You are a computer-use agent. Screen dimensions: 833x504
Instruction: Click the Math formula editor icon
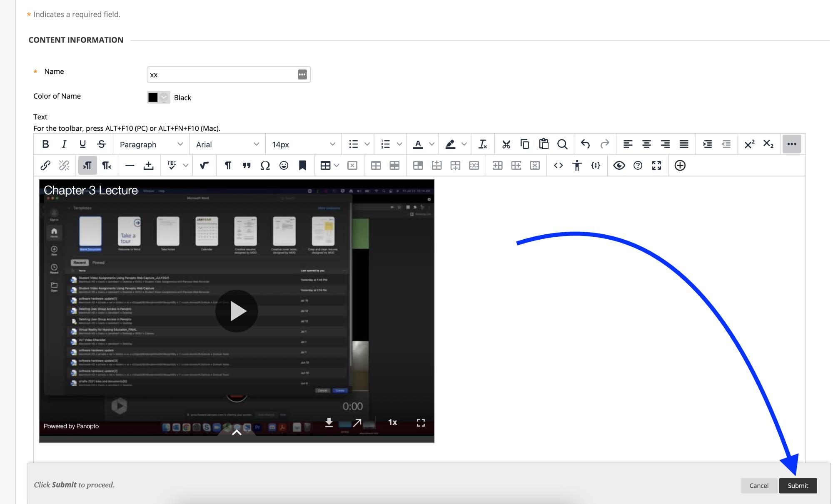(x=204, y=166)
